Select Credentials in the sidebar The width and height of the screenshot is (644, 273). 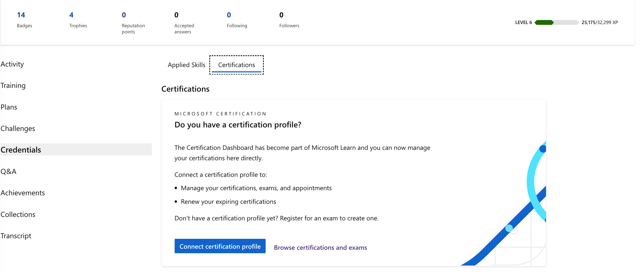(x=76, y=150)
